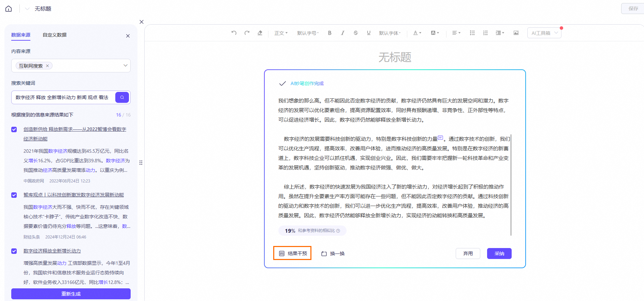Click the 结果干预 button
The width and height of the screenshot is (644, 301).
point(292,253)
